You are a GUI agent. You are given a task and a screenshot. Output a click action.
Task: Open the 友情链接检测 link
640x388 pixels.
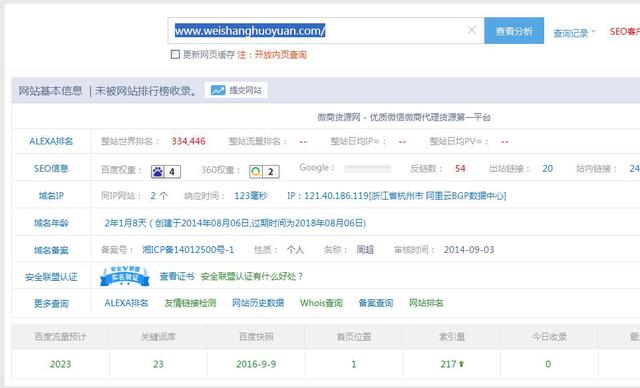coord(190,303)
